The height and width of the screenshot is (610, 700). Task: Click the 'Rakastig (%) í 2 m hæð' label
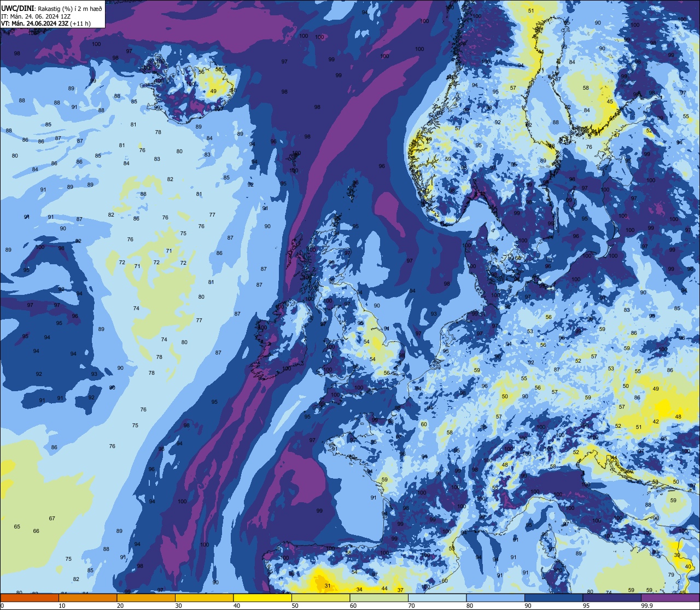click(x=70, y=9)
